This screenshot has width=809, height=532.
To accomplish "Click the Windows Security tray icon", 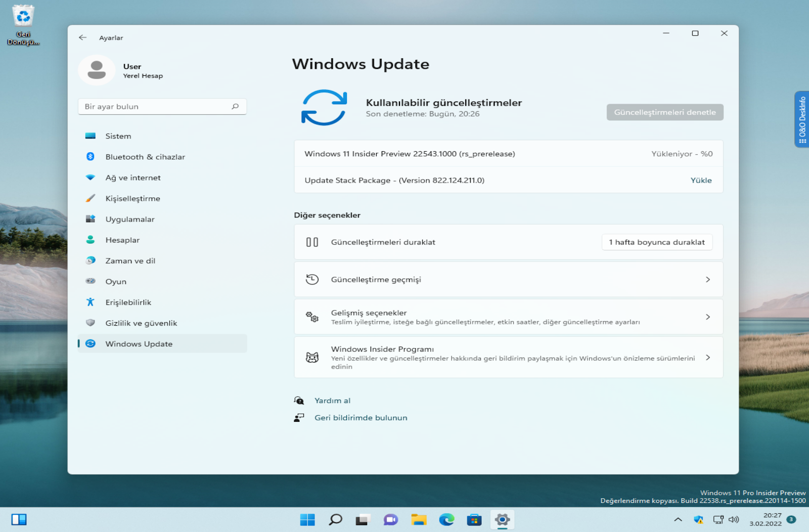I will click(698, 519).
